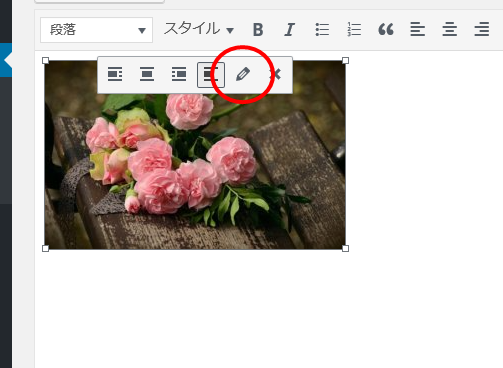Align image left in image toolbar

[x=115, y=74]
